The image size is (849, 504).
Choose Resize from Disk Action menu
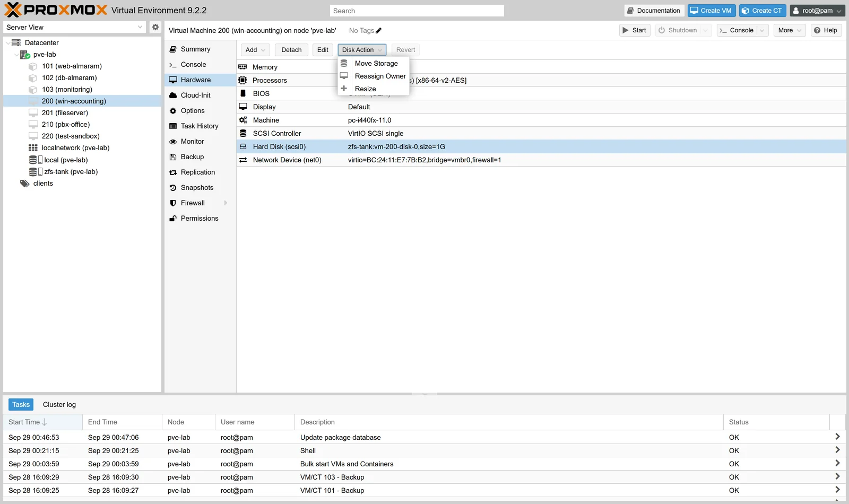[x=374, y=89]
